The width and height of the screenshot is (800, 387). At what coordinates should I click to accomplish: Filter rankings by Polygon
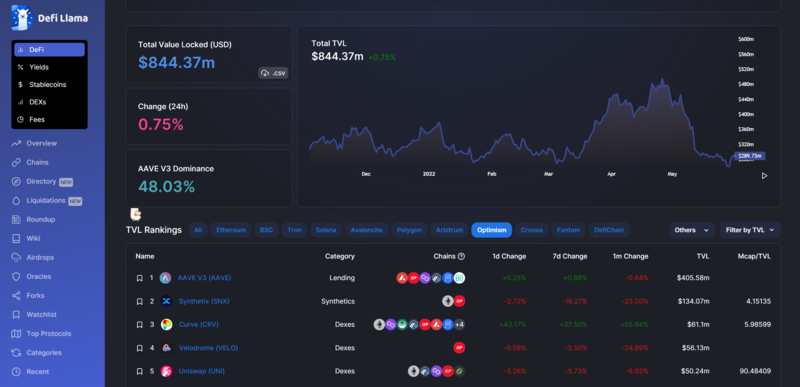pos(409,230)
